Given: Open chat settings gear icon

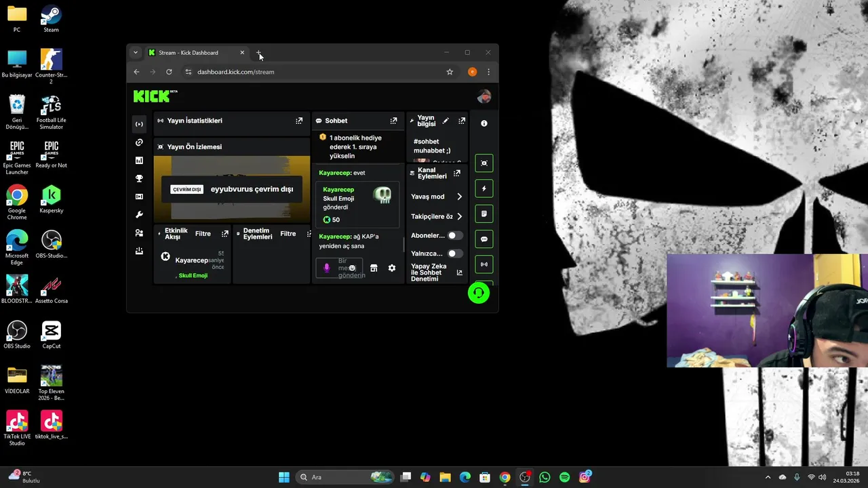Looking at the screenshot, I should pos(392,268).
